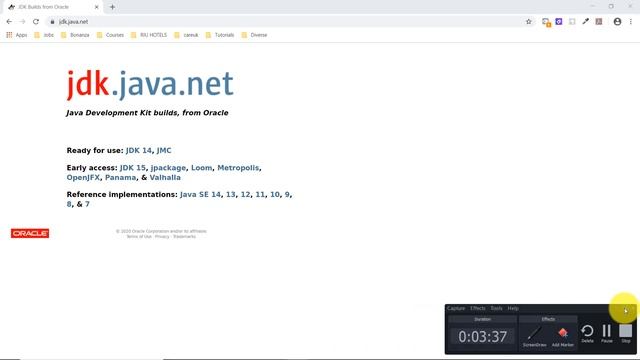Delete the current recording
Viewport: 640px width, 360px height.
click(x=587, y=333)
